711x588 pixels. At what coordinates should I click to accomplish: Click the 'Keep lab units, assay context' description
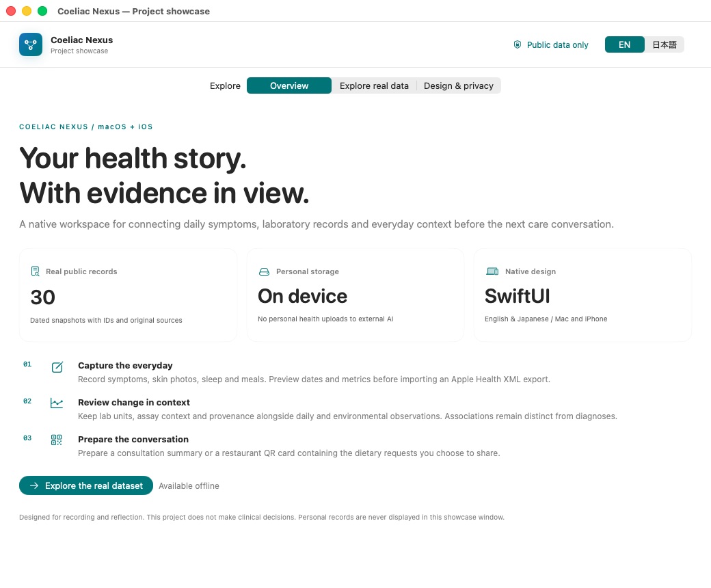pyautogui.click(x=347, y=416)
